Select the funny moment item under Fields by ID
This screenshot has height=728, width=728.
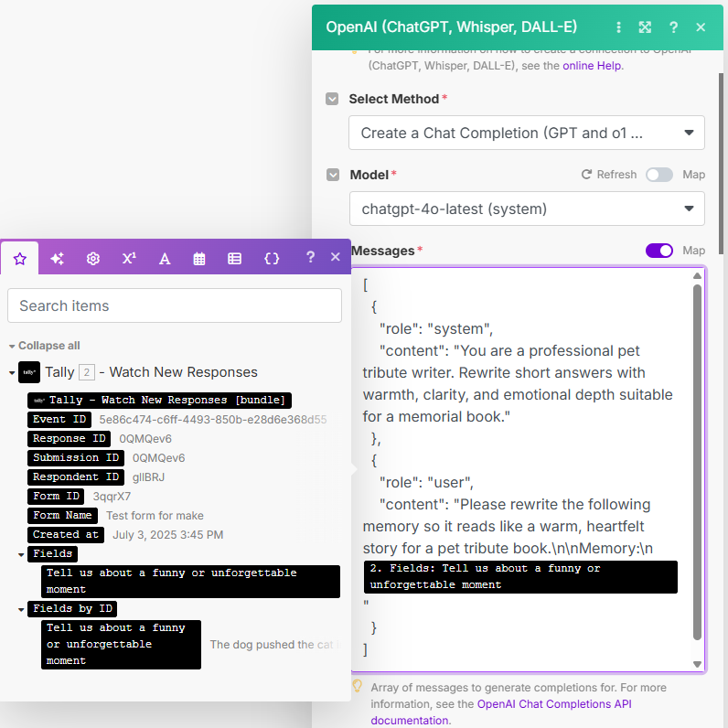121,645
